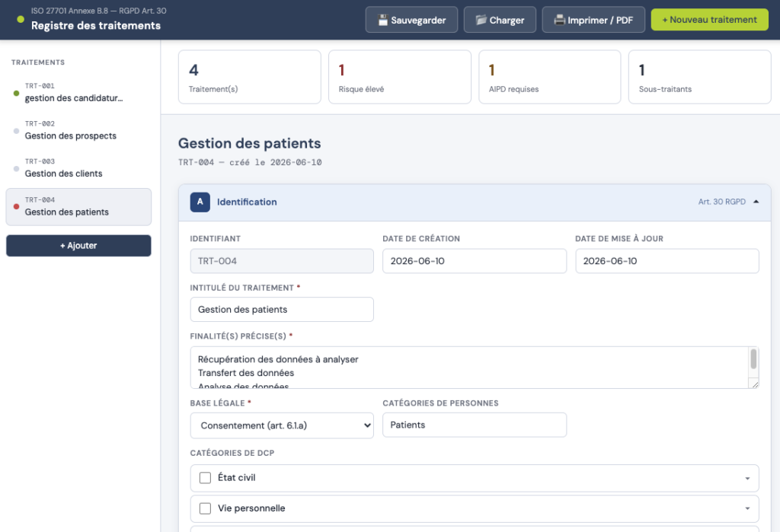Screen dimensions: 780x532
Task: Click the CATÉGORIES DE DCP label
Action: [x=232, y=453]
